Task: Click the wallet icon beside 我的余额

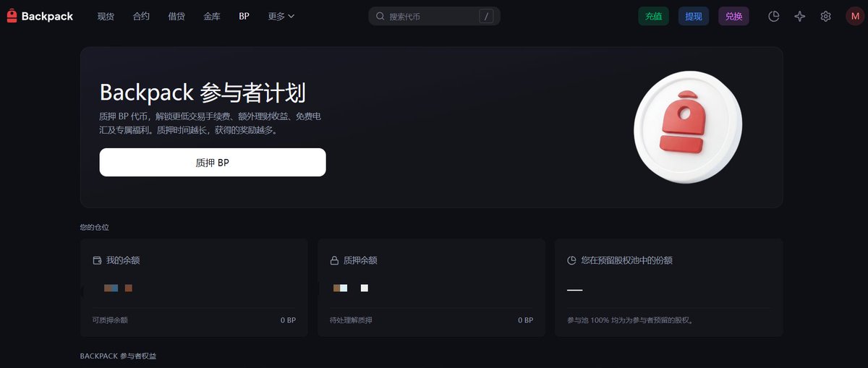Action: click(x=97, y=260)
